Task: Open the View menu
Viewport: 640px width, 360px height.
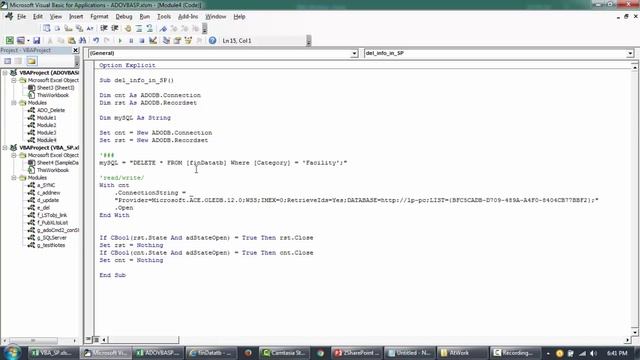Action: 56,17
